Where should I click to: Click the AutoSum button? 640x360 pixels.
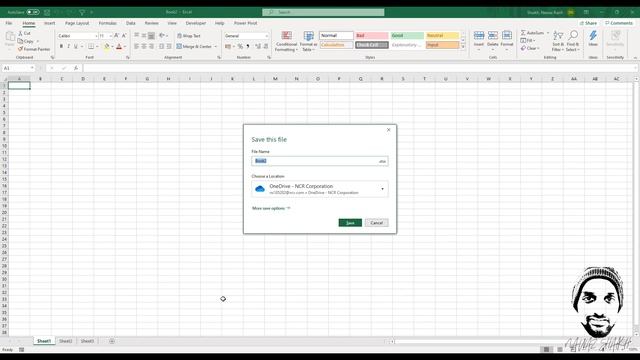pyautogui.click(x=532, y=33)
